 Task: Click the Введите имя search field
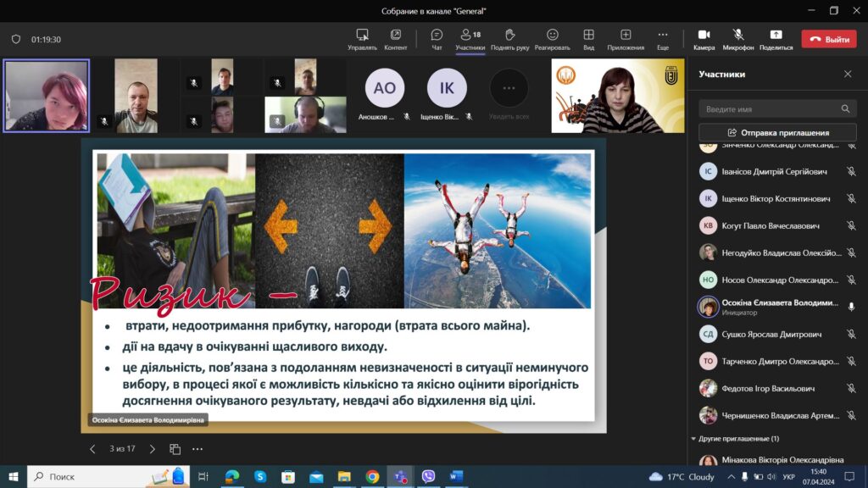click(x=771, y=109)
